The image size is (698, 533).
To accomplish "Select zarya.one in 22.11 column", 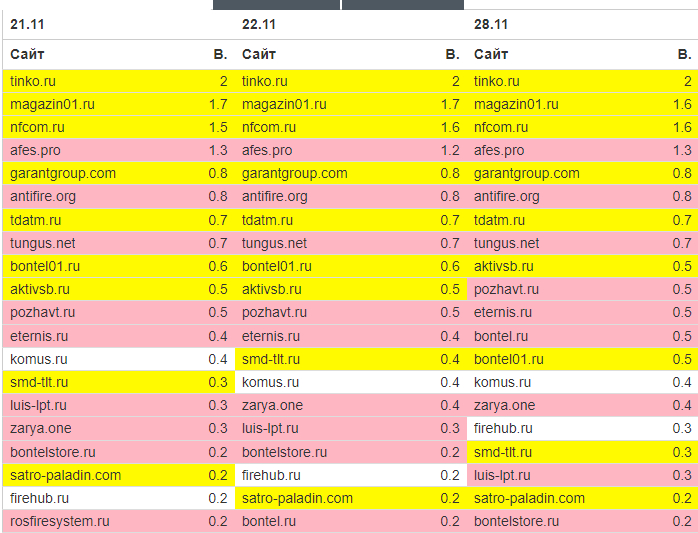I will tap(272, 405).
